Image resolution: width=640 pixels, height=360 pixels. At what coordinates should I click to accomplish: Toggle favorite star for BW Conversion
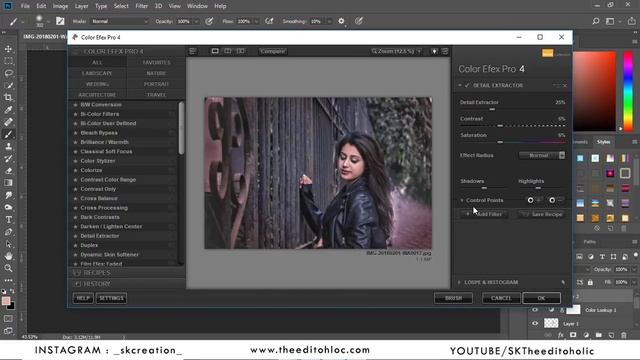coord(76,105)
